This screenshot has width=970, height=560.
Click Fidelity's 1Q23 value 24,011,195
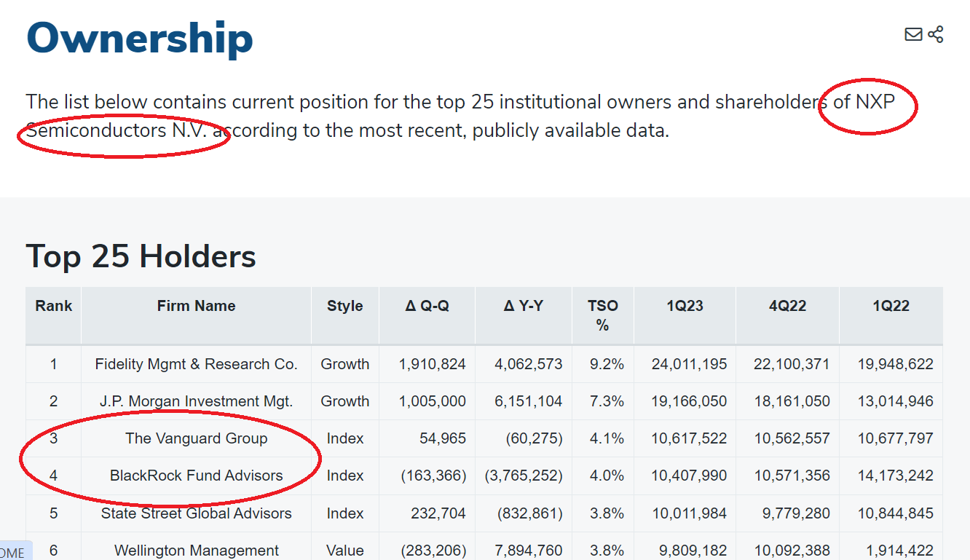pyautogui.click(x=689, y=364)
